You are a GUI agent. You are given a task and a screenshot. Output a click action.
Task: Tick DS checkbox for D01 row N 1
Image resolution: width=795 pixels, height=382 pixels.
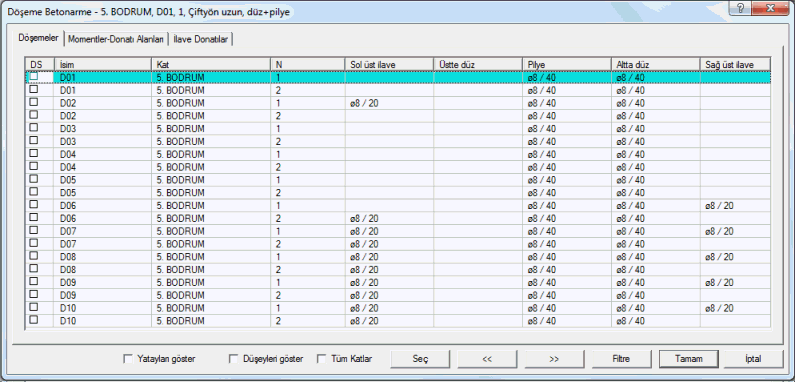[33, 76]
